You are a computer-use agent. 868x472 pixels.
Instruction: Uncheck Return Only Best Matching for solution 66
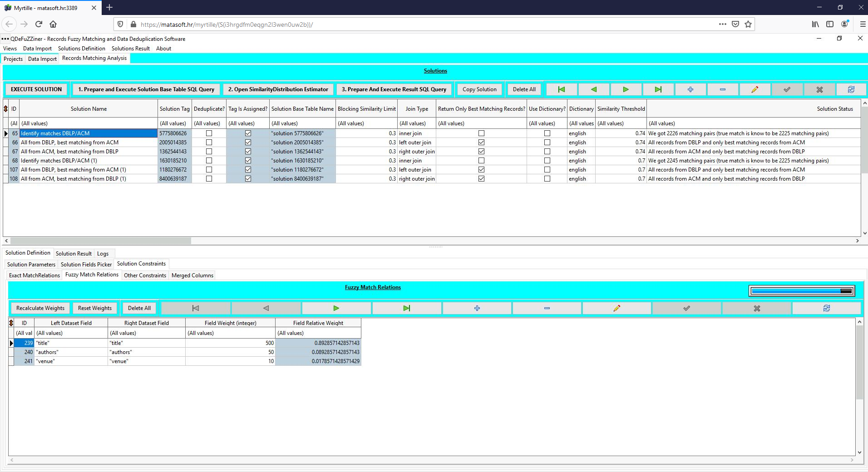(x=481, y=143)
